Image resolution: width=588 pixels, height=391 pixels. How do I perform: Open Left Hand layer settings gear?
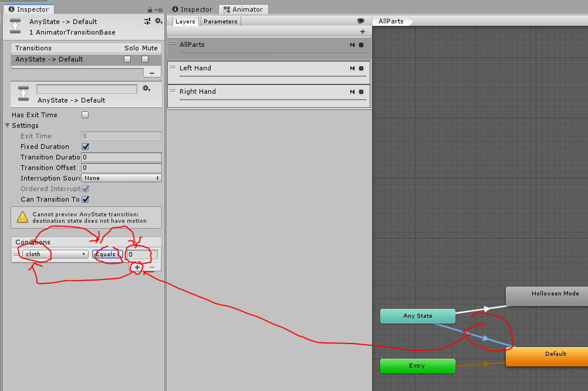[361, 68]
